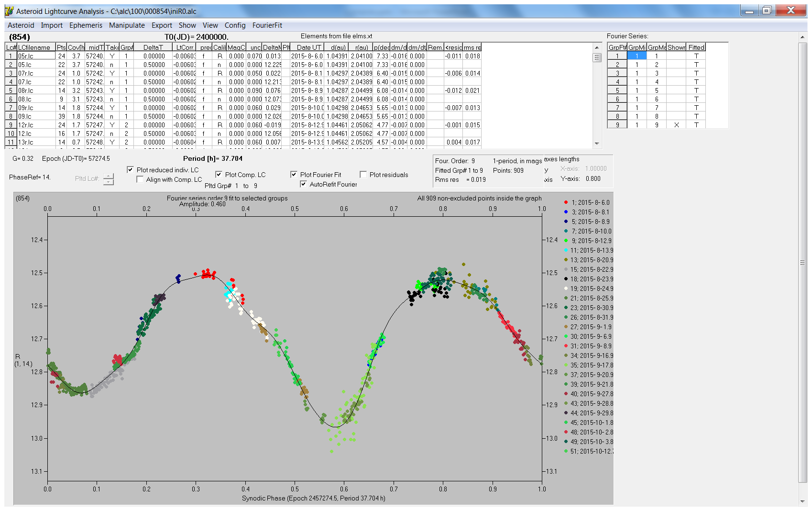
Task: Select lightcurve file 07r.lc row
Action: point(243,73)
